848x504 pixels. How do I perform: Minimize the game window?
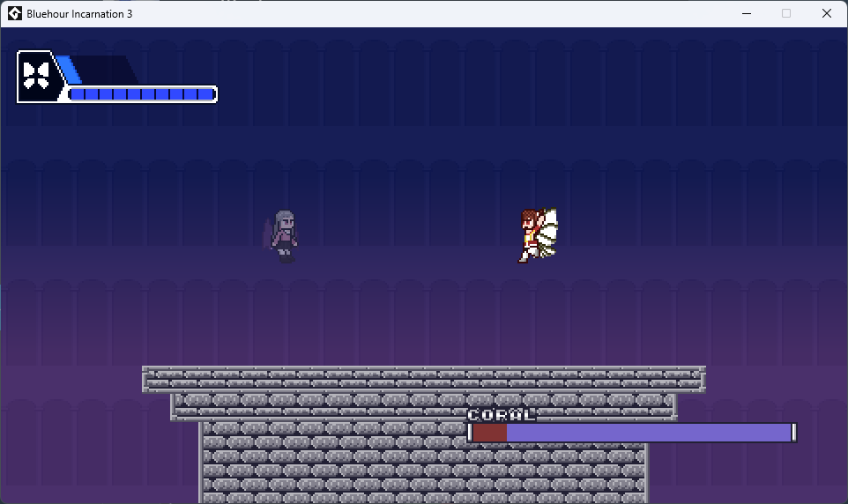(x=747, y=13)
